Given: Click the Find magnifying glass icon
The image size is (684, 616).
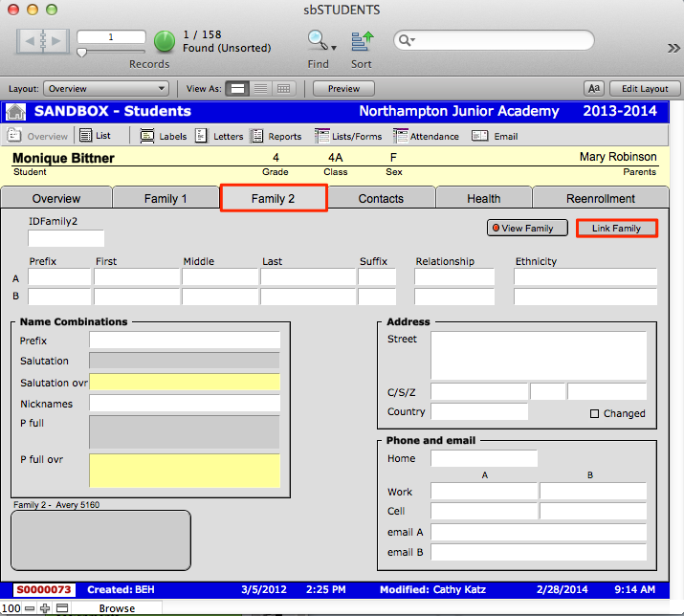Looking at the screenshot, I should (317, 41).
